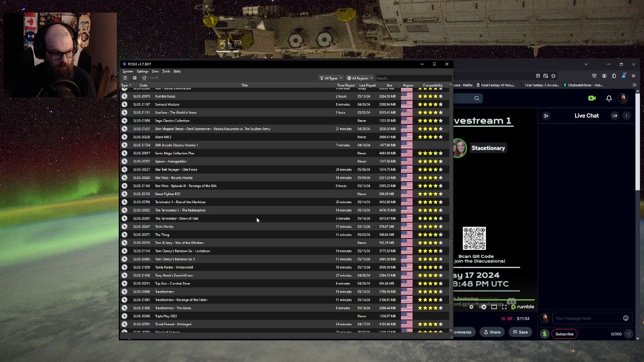
Task: Open the View menu in PCSX2
Action: coord(155,71)
